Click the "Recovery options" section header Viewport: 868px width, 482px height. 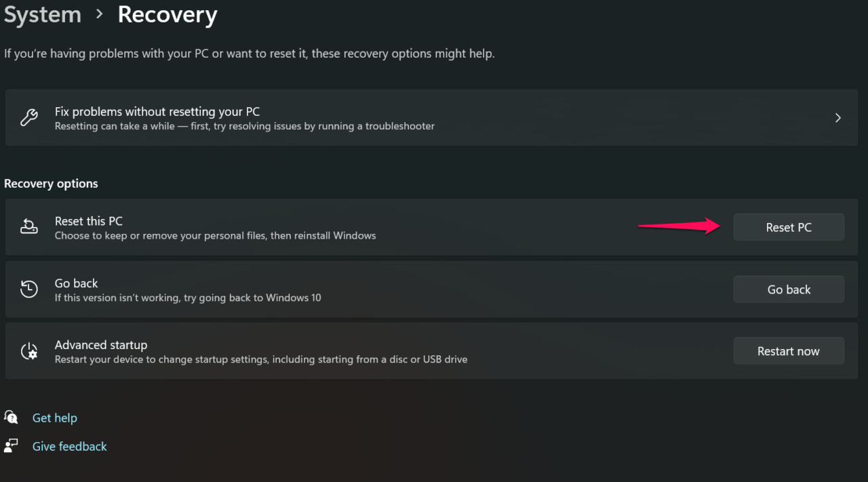(x=51, y=184)
